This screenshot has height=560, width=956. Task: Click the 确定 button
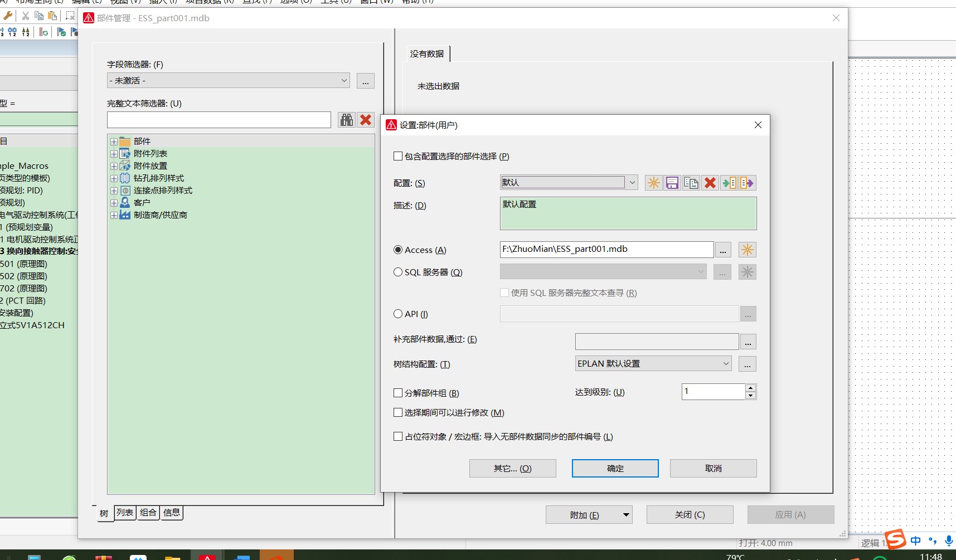click(615, 468)
